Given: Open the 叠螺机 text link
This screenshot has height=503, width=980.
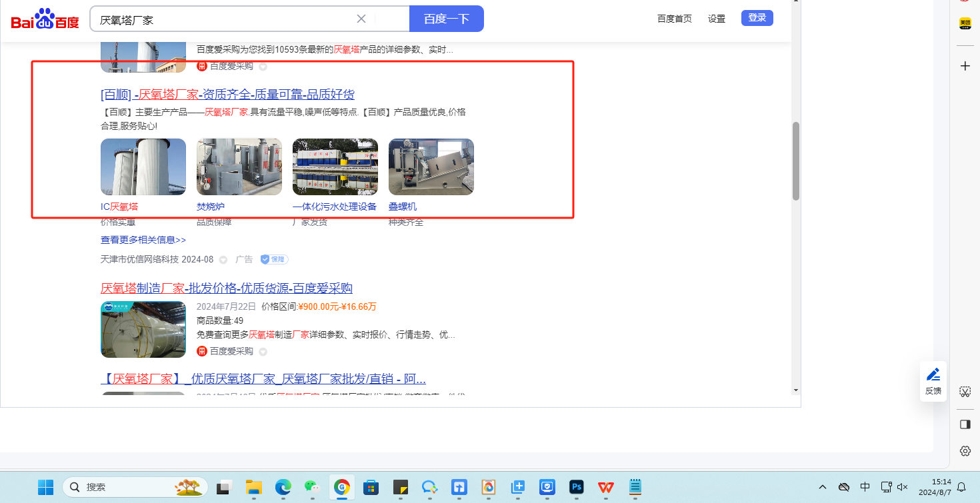Looking at the screenshot, I should tap(403, 207).
